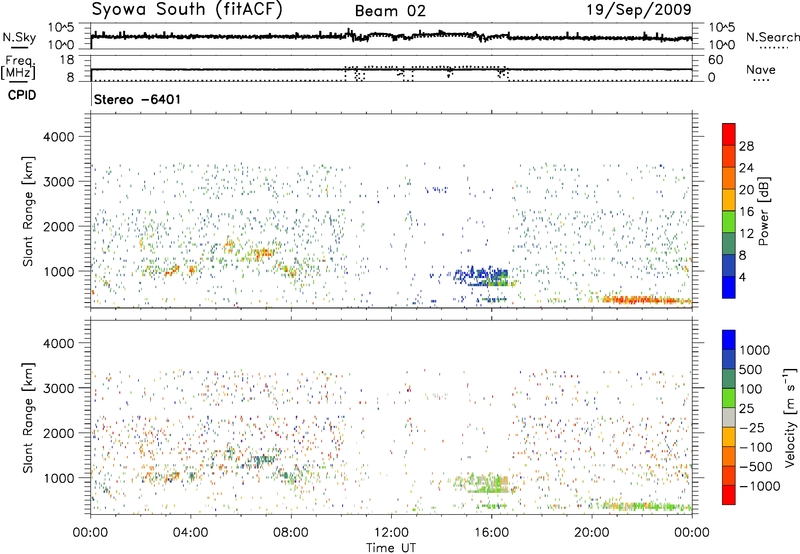Click the title 'Syowa South (fitACF)'

tap(187, 10)
